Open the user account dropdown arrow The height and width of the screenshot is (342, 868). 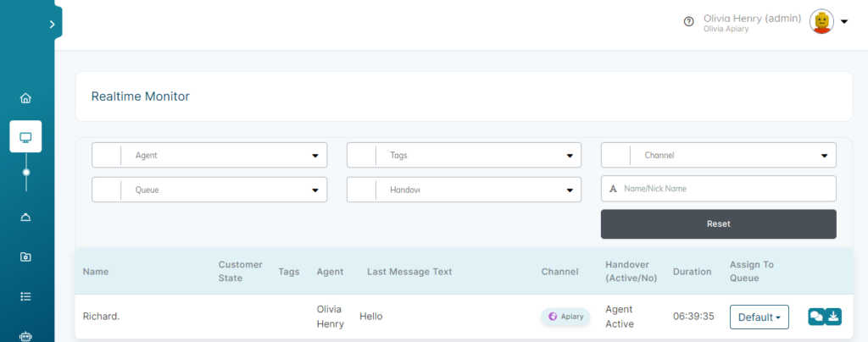(844, 22)
